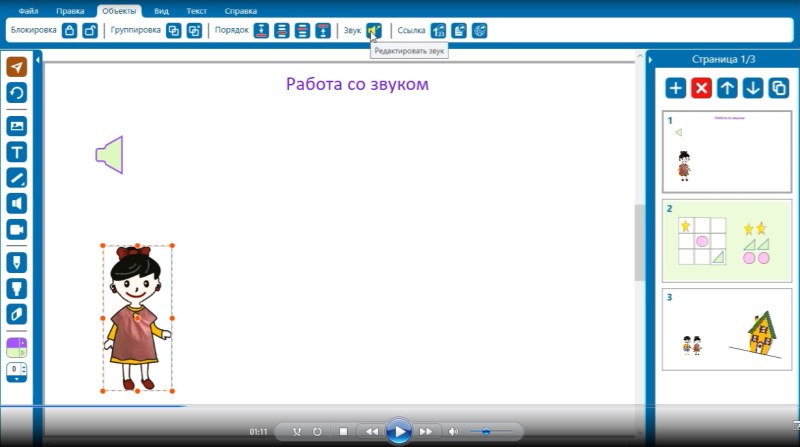Select the eraser tool
This screenshot has height=447, width=800.
[x=17, y=314]
